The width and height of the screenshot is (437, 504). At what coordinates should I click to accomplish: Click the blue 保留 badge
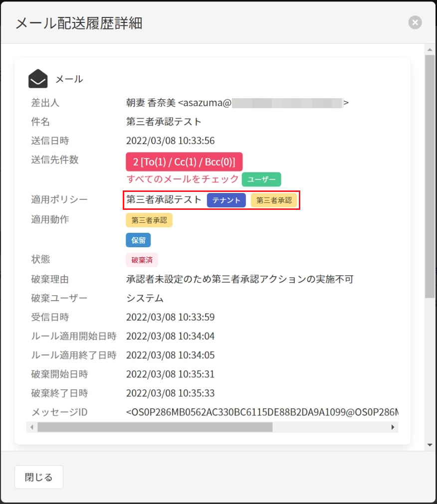(x=138, y=240)
